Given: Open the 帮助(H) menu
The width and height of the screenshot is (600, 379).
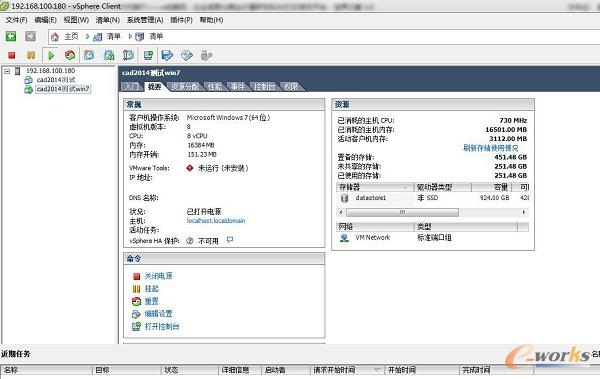Looking at the screenshot, I should tap(211, 20).
